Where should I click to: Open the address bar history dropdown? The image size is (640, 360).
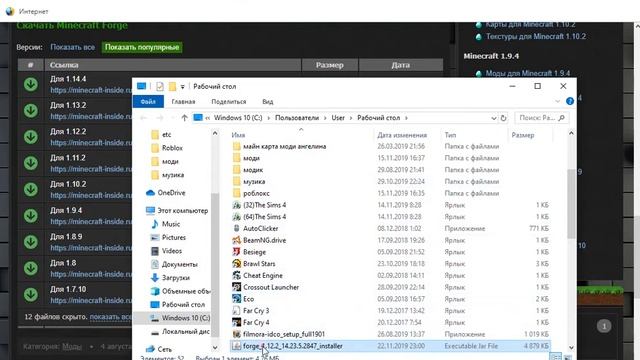pyautogui.click(x=493, y=118)
